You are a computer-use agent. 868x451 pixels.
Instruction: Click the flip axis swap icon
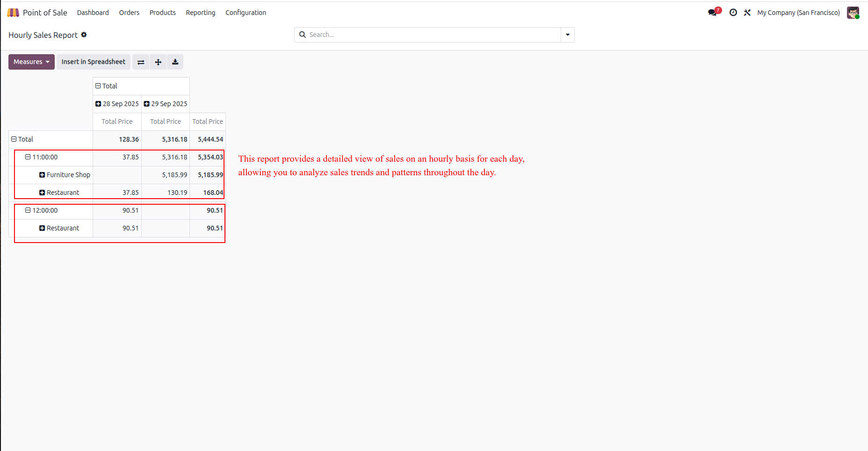pos(141,62)
